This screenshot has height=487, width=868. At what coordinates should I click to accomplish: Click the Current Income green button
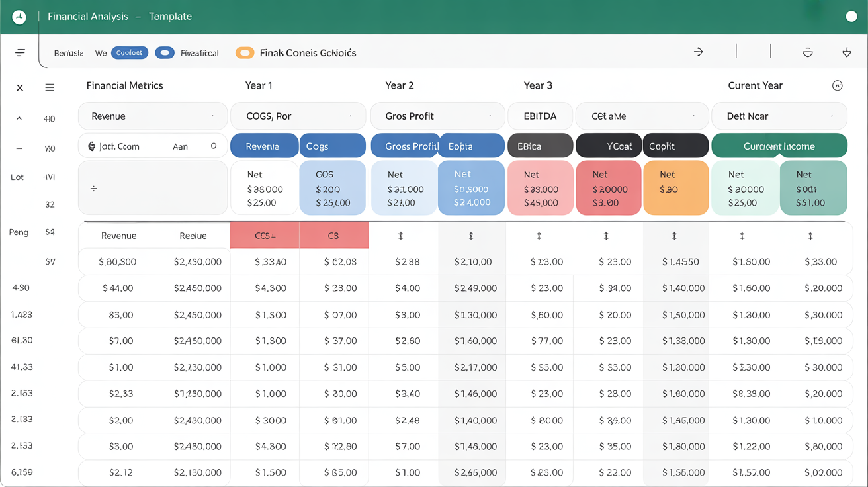(779, 145)
